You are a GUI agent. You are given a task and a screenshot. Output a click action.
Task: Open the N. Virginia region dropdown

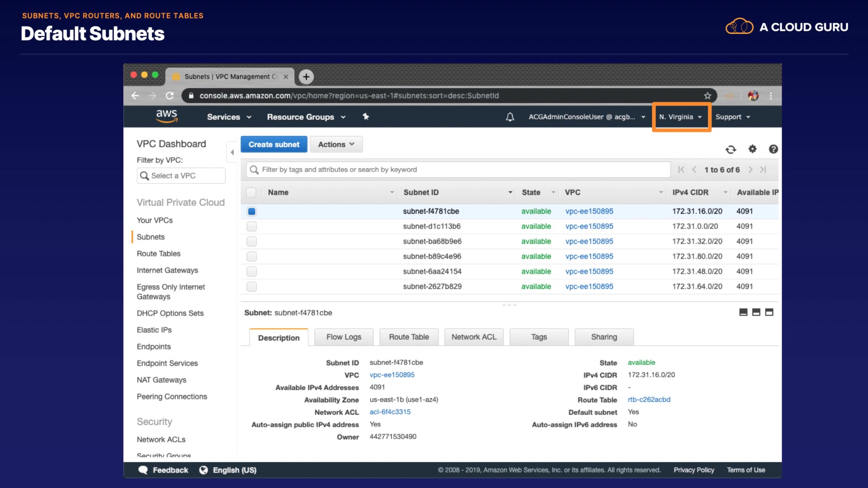tap(680, 117)
